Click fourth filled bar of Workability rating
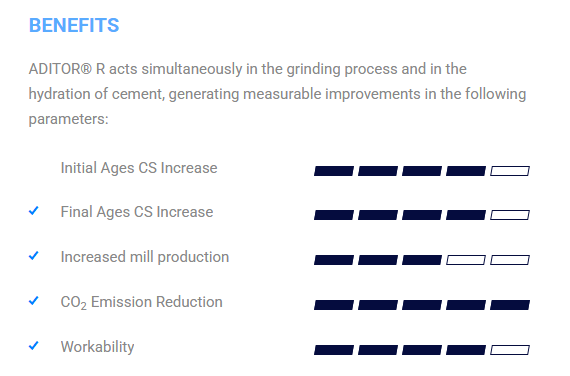 (x=466, y=350)
